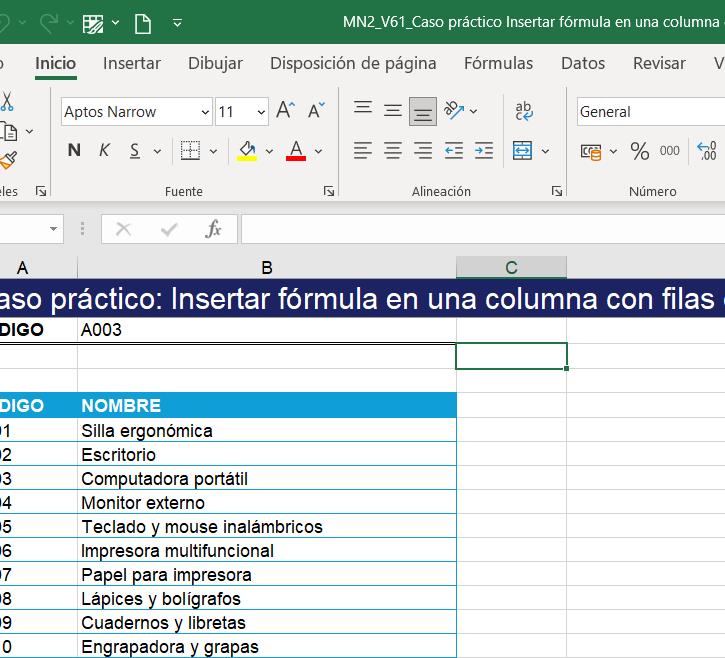Toggle underline formatting (S button)
This screenshot has height=658, width=725.
pyautogui.click(x=134, y=151)
